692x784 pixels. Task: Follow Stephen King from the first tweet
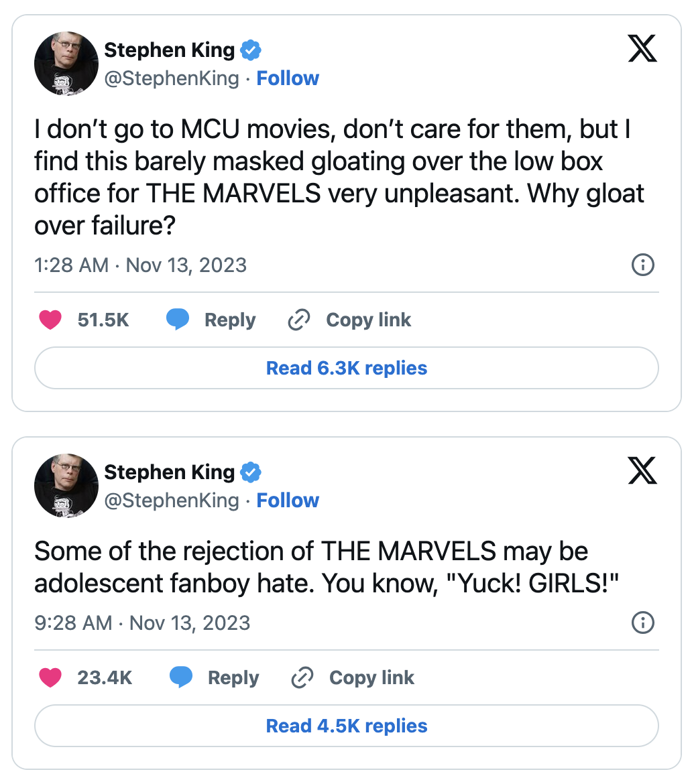[x=288, y=78]
